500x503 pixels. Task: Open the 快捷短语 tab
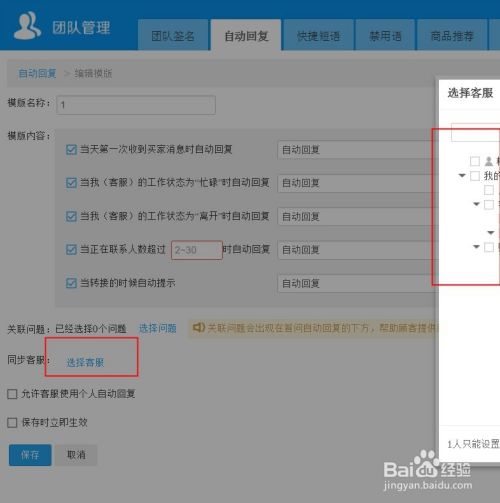(x=318, y=36)
